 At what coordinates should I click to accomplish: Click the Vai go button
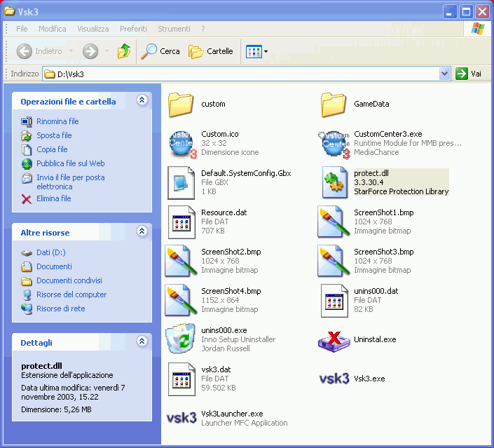(x=469, y=74)
